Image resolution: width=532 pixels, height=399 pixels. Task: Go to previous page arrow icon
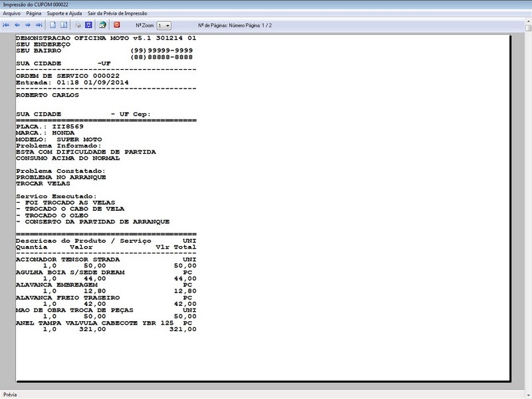[17, 25]
